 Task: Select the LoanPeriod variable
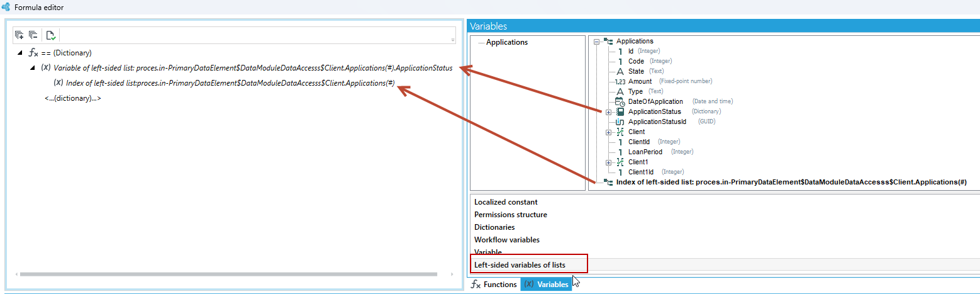click(x=646, y=152)
